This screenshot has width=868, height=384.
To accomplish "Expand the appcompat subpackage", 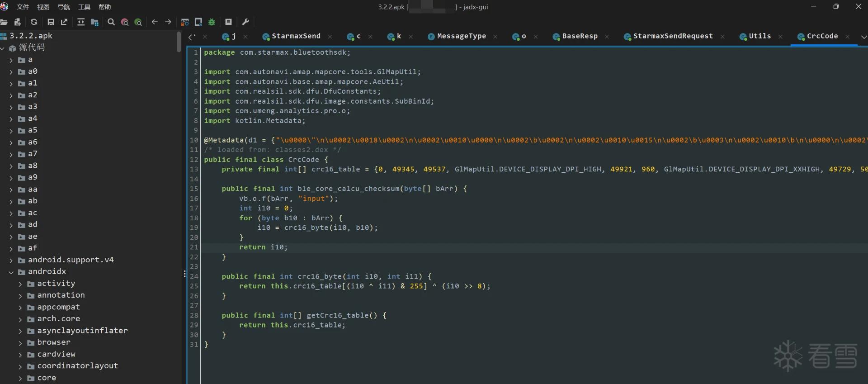I will pyautogui.click(x=20, y=308).
